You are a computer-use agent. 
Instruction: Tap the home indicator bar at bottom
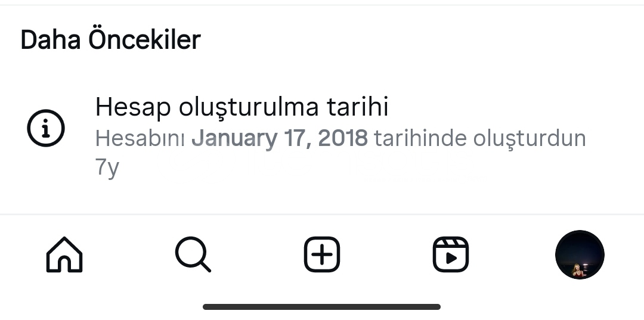pyautogui.click(x=322, y=307)
